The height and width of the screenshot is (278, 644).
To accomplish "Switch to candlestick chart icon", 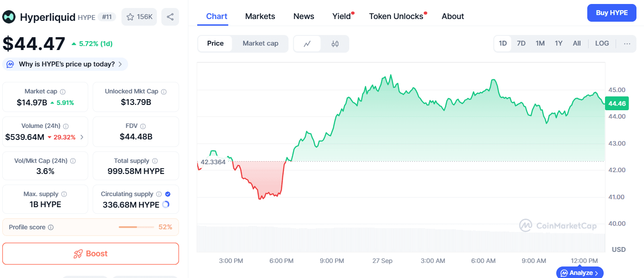I will tap(335, 44).
